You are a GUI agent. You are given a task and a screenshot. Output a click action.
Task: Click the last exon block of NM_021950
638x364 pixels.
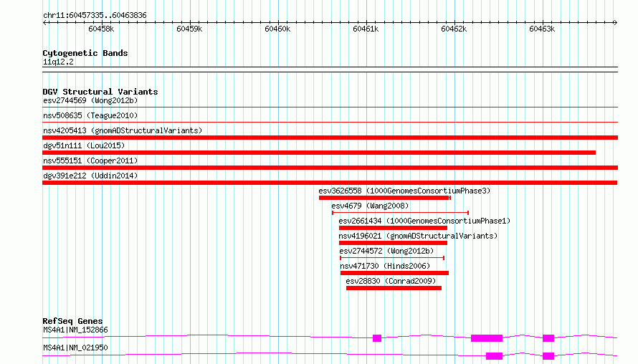(x=548, y=356)
